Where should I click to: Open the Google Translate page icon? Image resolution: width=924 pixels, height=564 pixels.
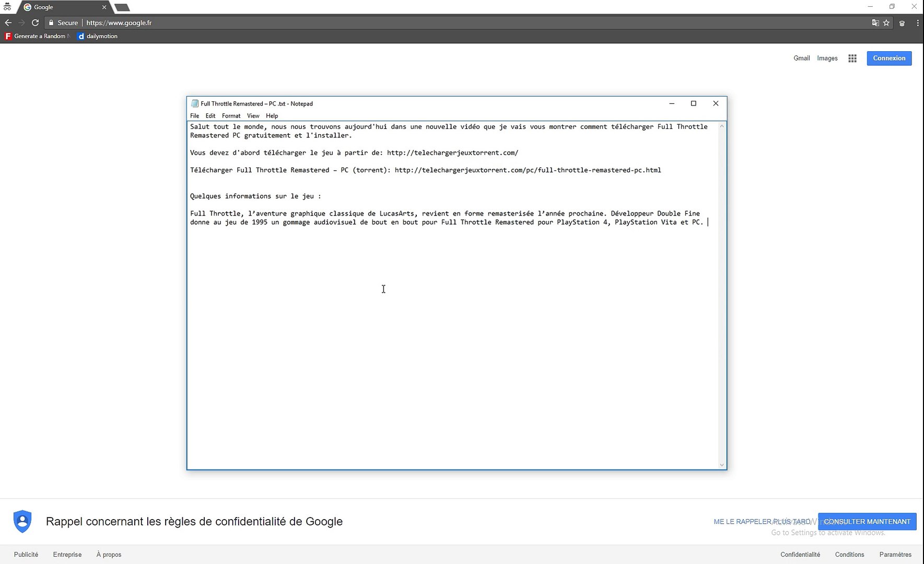(875, 23)
